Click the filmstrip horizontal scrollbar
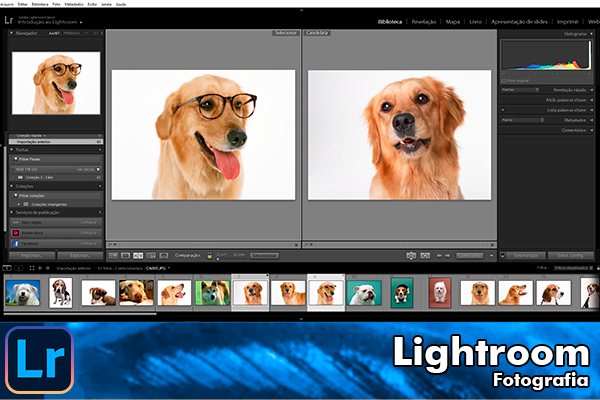600x400 pixels. tap(80, 314)
